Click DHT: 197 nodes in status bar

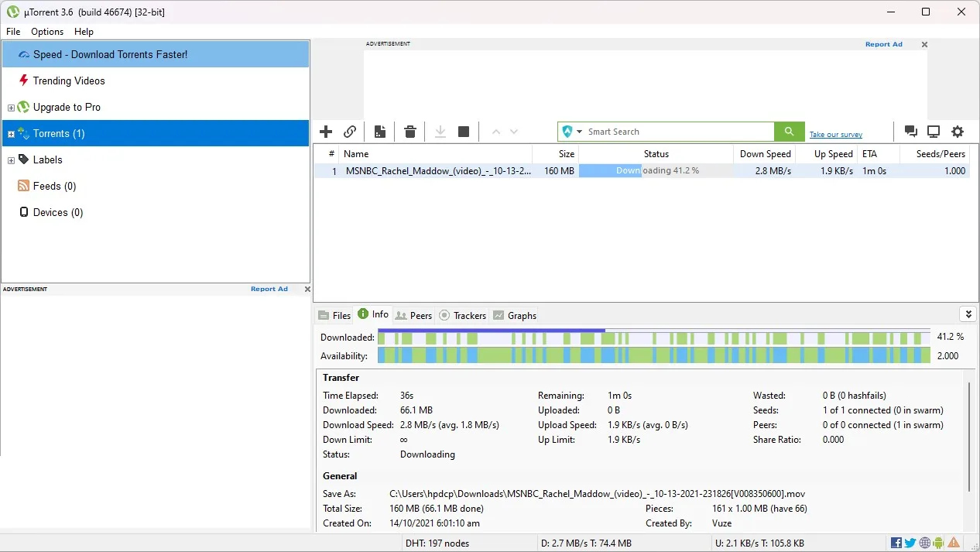pyautogui.click(x=437, y=543)
